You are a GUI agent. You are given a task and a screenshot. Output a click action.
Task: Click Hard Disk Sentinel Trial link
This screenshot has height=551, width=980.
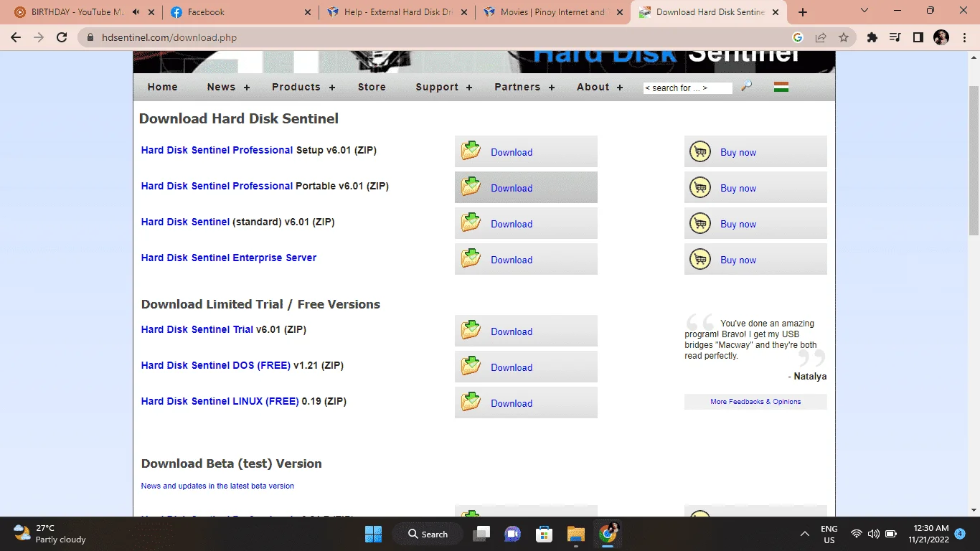pyautogui.click(x=197, y=329)
